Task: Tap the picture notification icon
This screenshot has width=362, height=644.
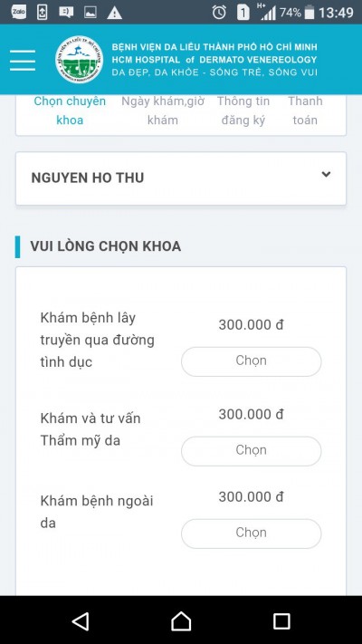Action: coord(90,13)
